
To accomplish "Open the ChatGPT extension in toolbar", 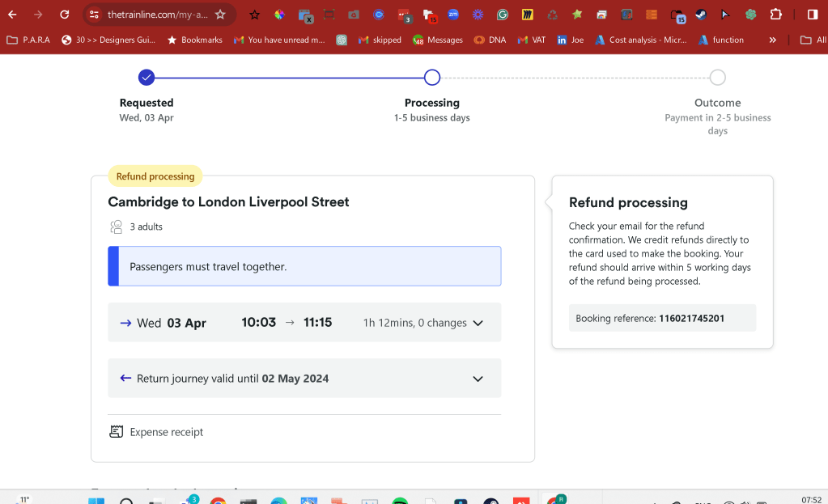I will (750, 15).
